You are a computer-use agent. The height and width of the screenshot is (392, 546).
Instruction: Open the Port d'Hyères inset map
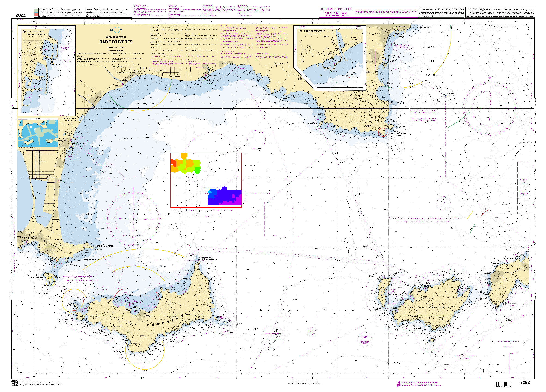pyautogui.click(x=47, y=71)
